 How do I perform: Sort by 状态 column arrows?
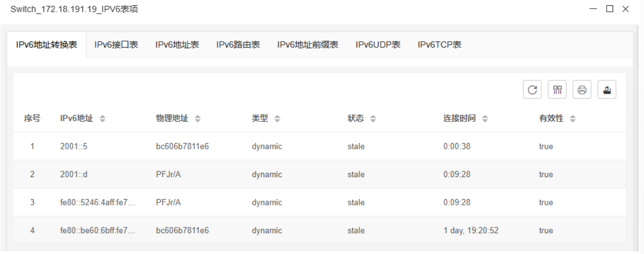[x=373, y=118]
